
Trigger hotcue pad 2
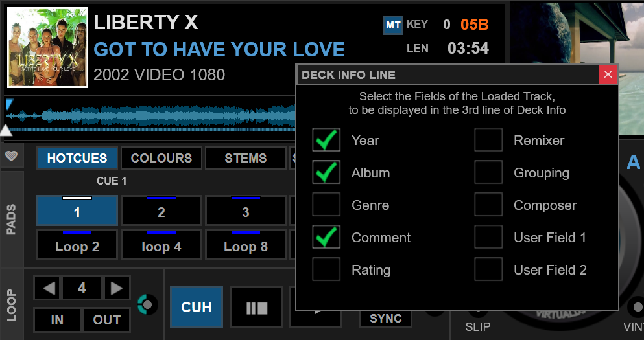coord(161,211)
